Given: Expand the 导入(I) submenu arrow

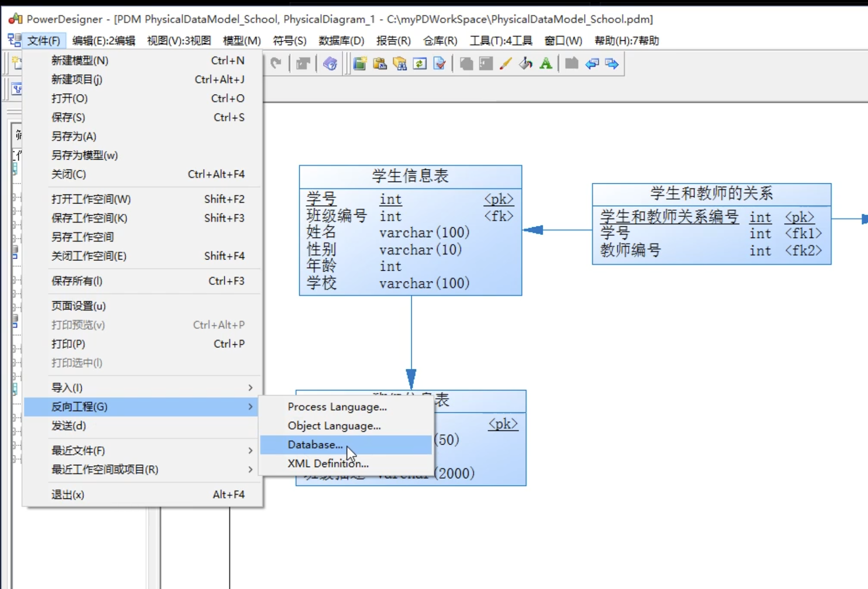Looking at the screenshot, I should tap(250, 388).
